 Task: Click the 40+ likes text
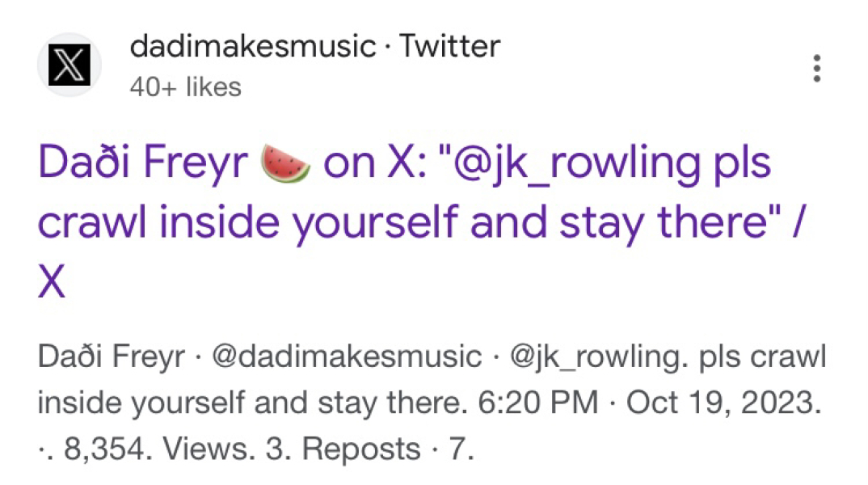185,87
